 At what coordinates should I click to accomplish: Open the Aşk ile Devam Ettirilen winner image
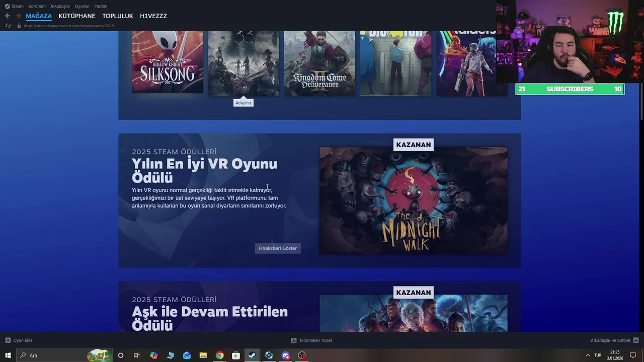coord(414,313)
